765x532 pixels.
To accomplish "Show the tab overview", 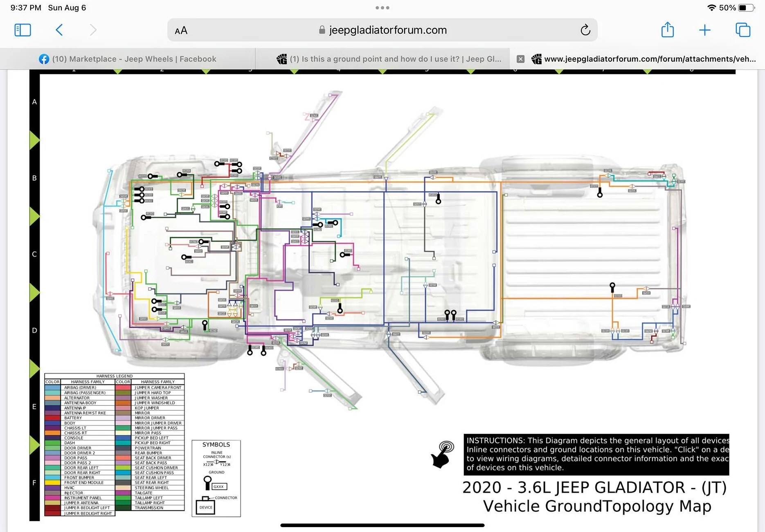I will 743,30.
